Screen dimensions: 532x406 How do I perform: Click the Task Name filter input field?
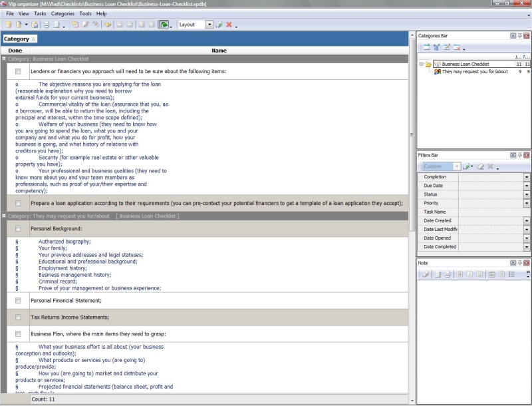[x=490, y=212]
